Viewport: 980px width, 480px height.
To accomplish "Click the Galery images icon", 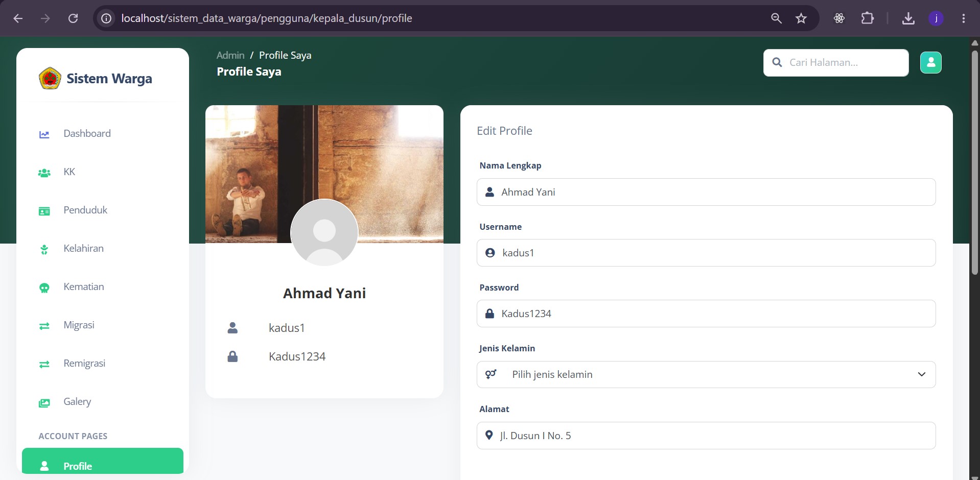I will coord(44,402).
